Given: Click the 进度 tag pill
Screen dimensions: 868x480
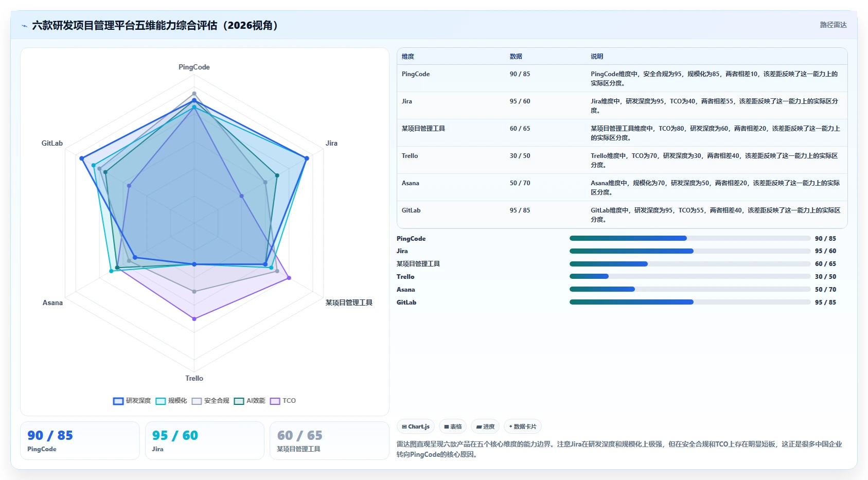Looking at the screenshot, I should pos(485,426).
